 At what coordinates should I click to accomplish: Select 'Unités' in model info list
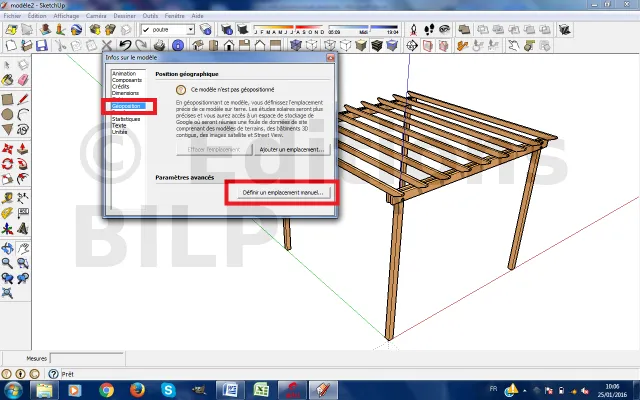pos(120,131)
